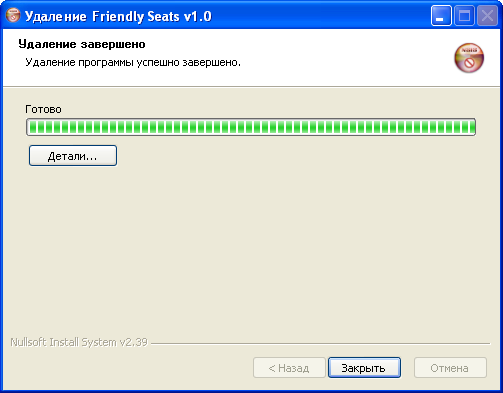The width and height of the screenshot is (503, 393).
Task: Click the Nullsoft Install System v2.39 label
Action: pos(79,342)
